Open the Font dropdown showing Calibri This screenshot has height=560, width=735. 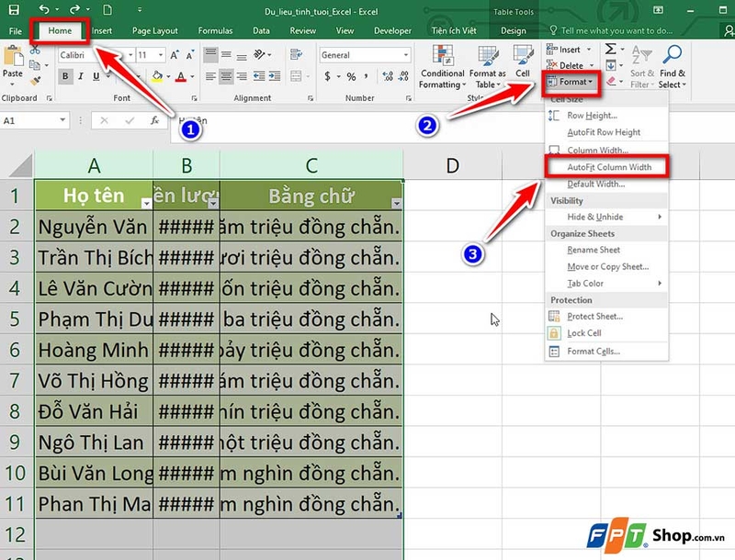click(89, 55)
